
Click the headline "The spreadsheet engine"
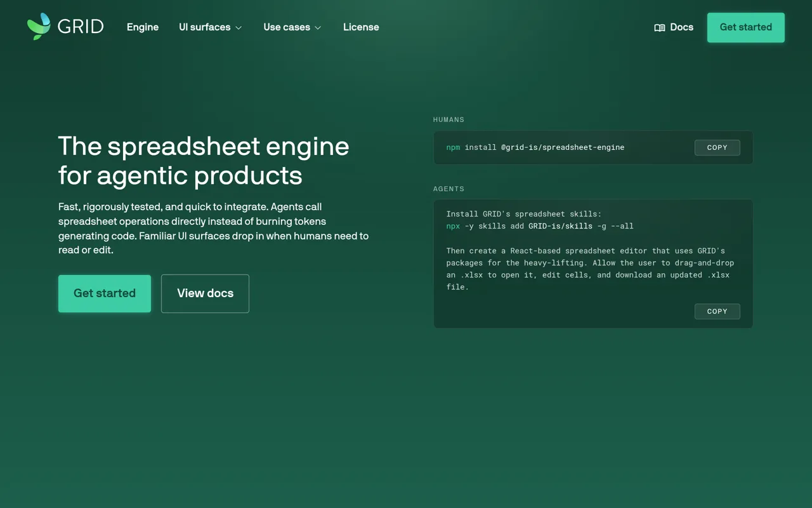[204, 146]
